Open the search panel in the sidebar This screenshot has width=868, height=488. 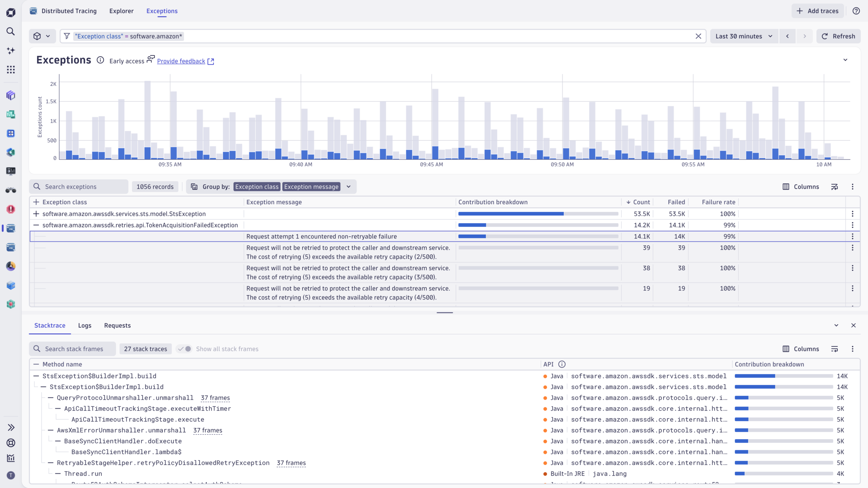(x=11, y=31)
